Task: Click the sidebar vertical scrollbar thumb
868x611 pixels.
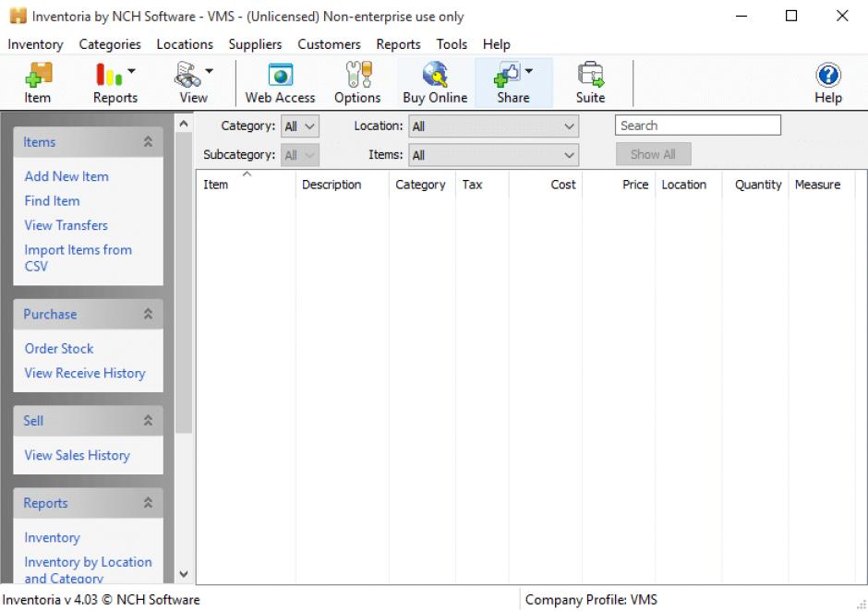Action: [x=184, y=283]
